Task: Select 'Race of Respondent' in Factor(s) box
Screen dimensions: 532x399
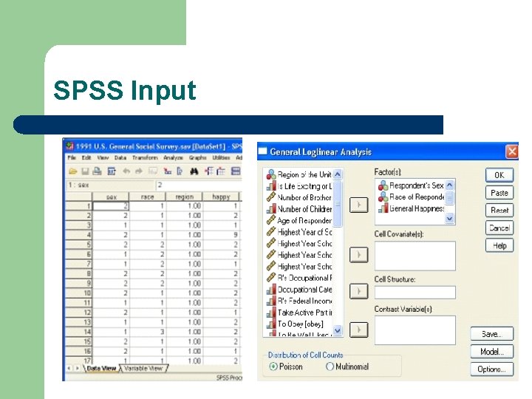Action: click(411, 197)
